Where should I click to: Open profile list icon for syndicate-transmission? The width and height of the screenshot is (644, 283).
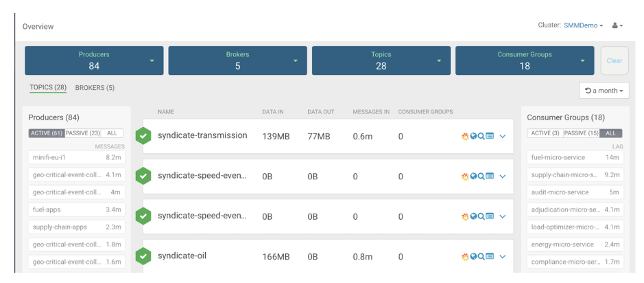tap(490, 137)
